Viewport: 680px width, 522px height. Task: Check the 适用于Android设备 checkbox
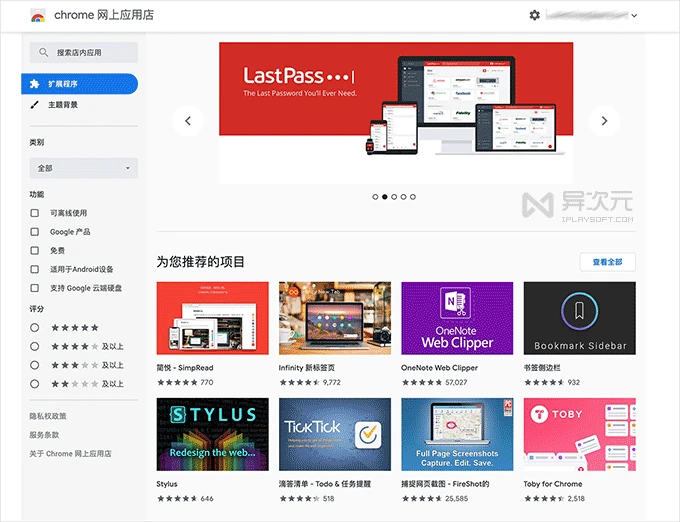tap(35, 269)
